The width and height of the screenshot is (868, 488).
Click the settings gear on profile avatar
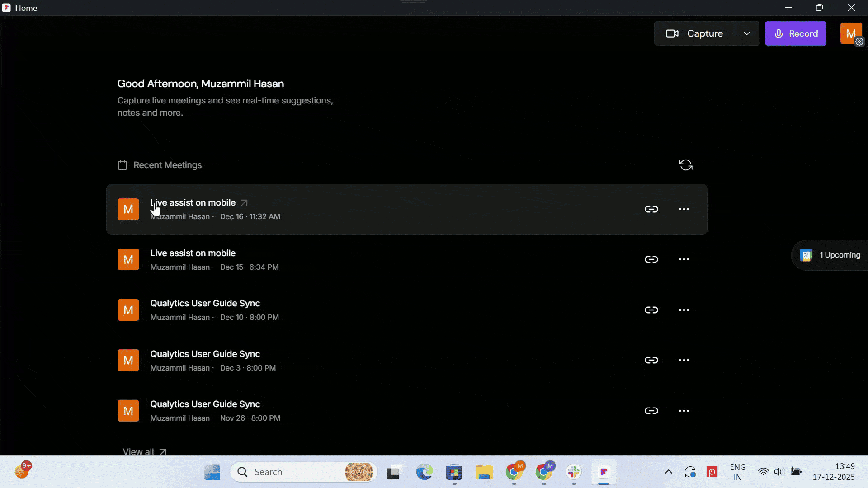[x=859, y=42]
